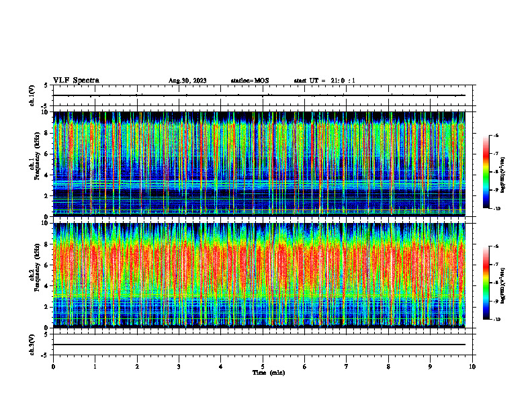Viewport: 532px width, 411px height.
Task: Click time axis tick label "4"
Action: [x=221, y=367]
